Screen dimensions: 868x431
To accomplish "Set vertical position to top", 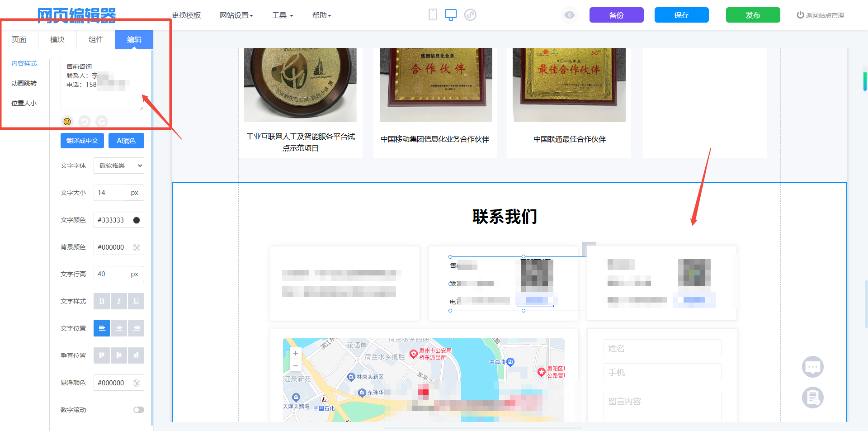I will (x=102, y=355).
